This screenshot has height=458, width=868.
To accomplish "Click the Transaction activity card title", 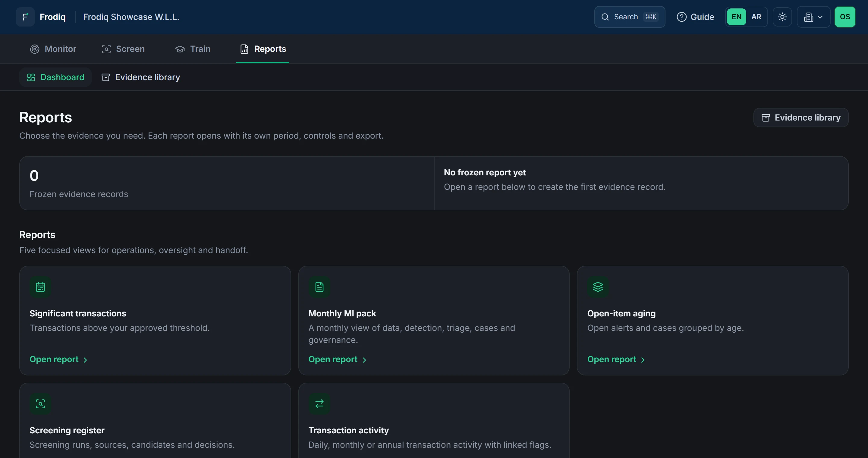I will [x=348, y=430].
